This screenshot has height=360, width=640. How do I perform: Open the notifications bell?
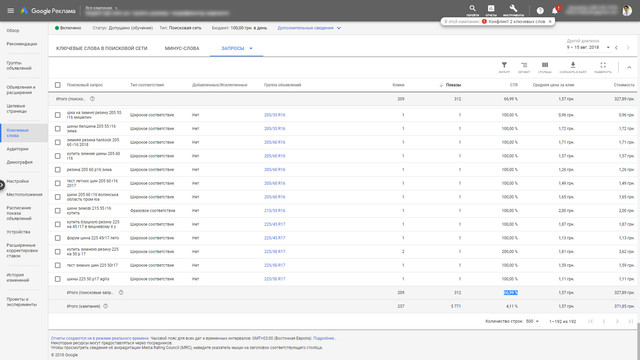(x=555, y=11)
